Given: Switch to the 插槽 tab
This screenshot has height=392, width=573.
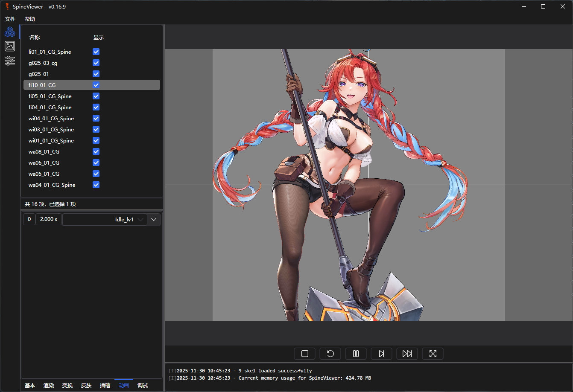Looking at the screenshot, I should pos(105,386).
